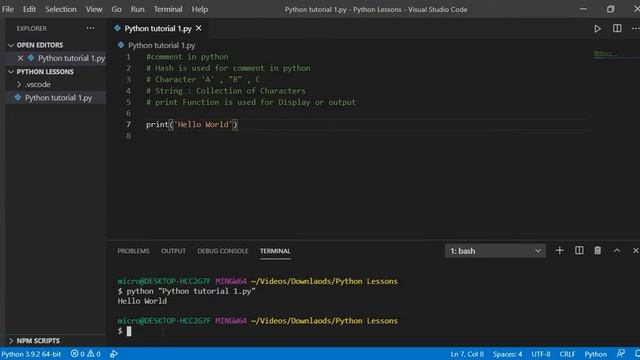This screenshot has height=360, width=640.
Task: Click comment '#comment in python' on line 1
Action: pyautogui.click(x=187, y=57)
